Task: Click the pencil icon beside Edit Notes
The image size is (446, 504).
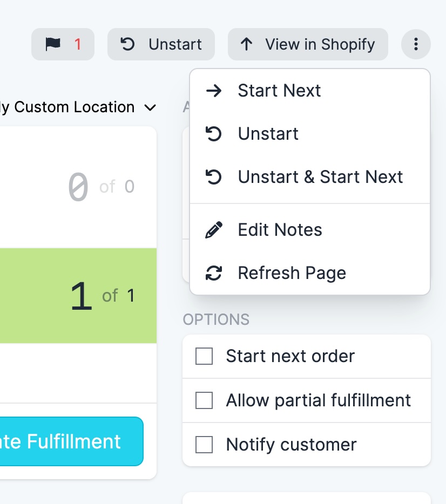Action: pyautogui.click(x=214, y=230)
